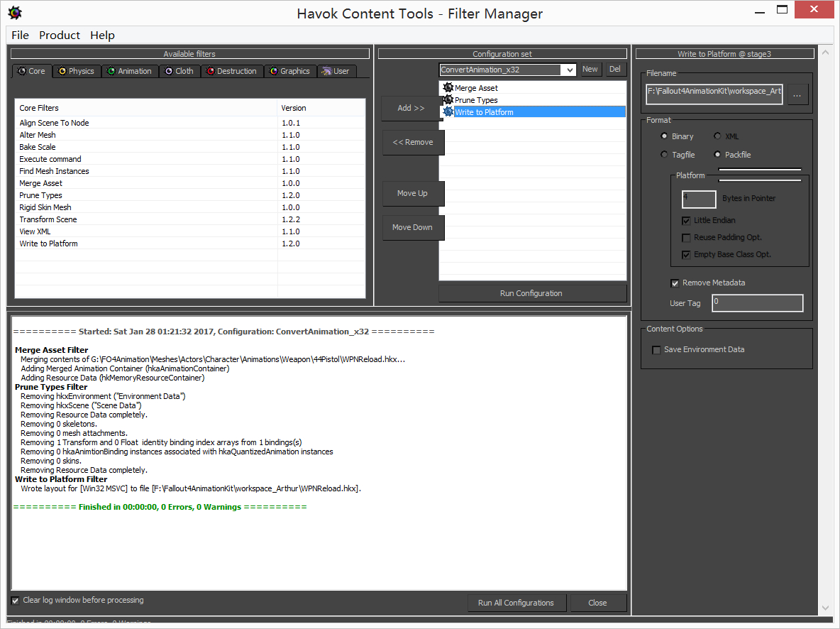Click the right panel scroll up arrow
The height and width of the screenshot is (629, 840).
825,53
